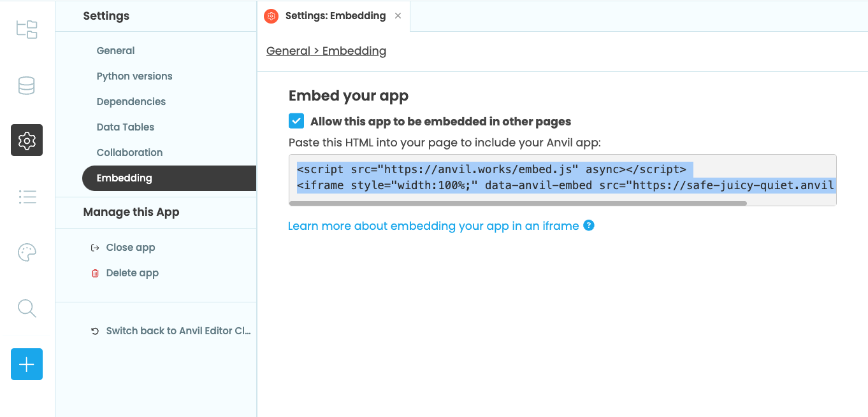Click Close app under Manage this App
This screenshot has width=868, height=417.
tap(131, 247)
